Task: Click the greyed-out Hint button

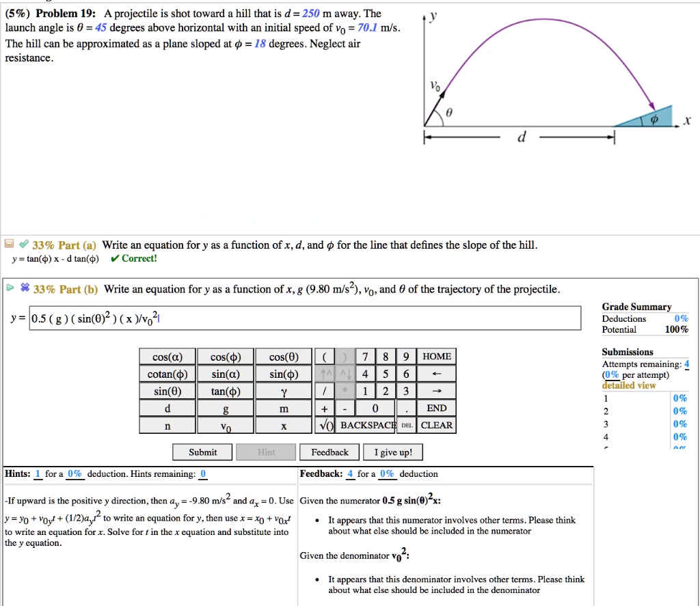Action: click(x=266, y=452)
